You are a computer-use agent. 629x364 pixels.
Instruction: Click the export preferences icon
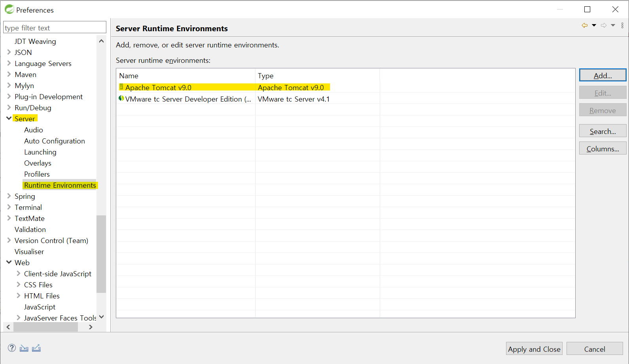(x=36, y=348)
